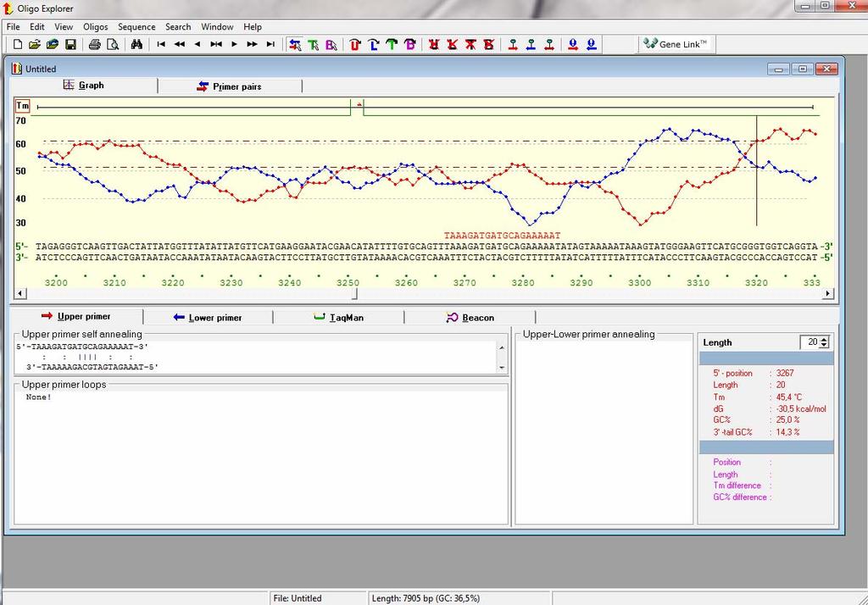Click the yellow open folder toolbar icon

34,44
